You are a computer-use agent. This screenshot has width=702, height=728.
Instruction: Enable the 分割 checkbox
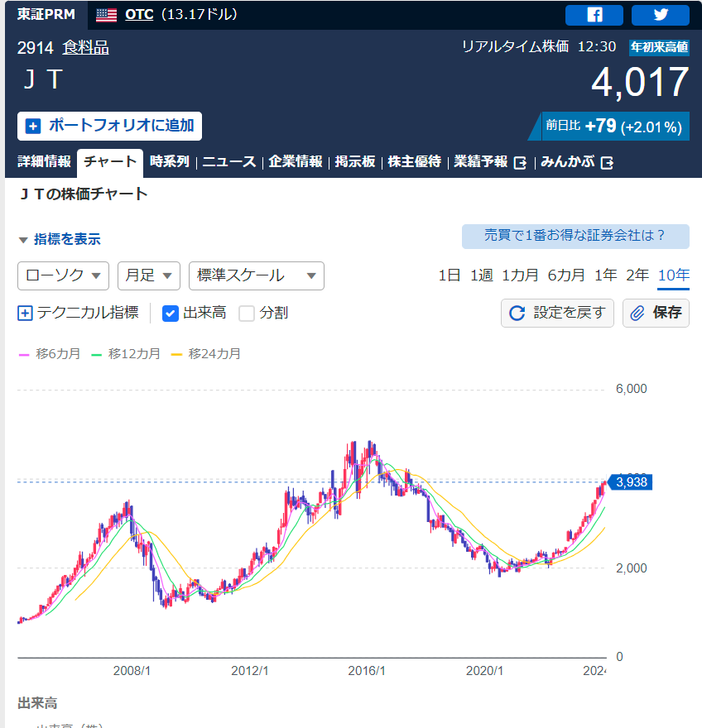[x=247, y=314]
